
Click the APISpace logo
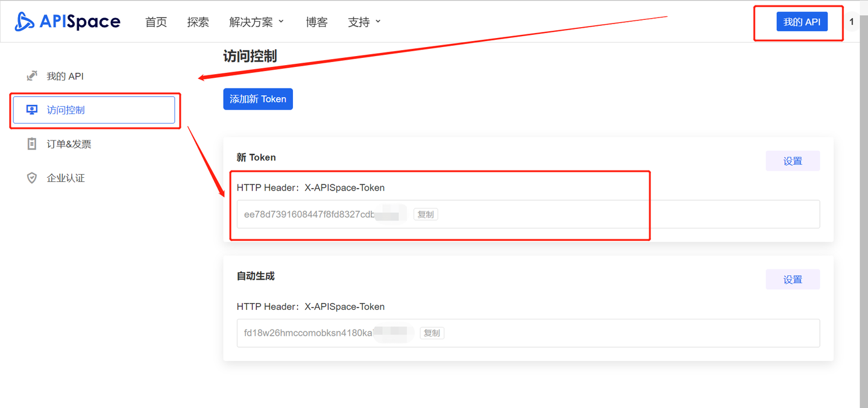[x=66, y=21]
